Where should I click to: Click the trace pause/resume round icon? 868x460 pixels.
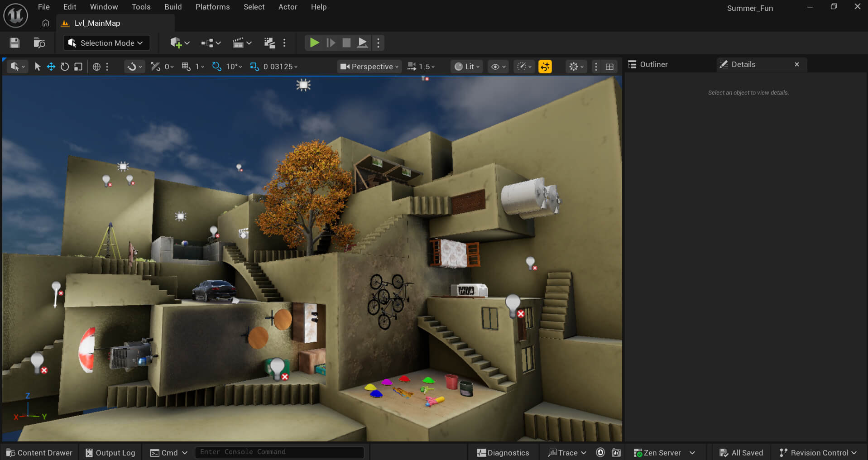coord(600,453)
